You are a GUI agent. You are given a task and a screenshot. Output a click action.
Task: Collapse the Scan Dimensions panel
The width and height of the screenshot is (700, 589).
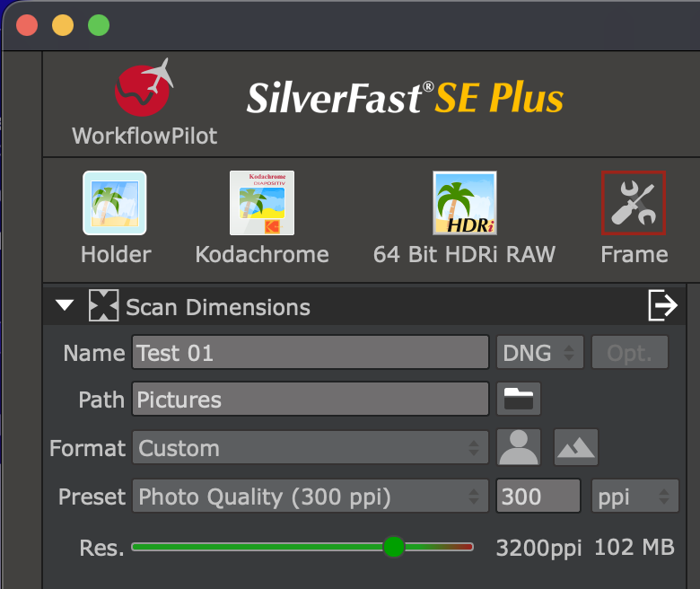(x=65, y=306)
